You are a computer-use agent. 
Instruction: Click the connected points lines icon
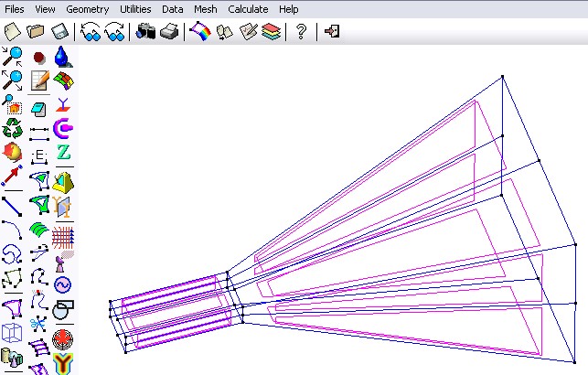pos(39,252)
